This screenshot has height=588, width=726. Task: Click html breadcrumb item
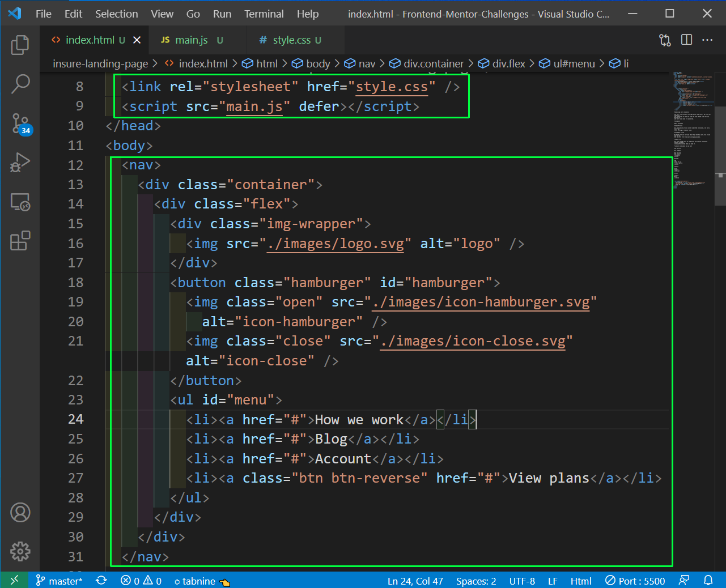click(260, 64)
